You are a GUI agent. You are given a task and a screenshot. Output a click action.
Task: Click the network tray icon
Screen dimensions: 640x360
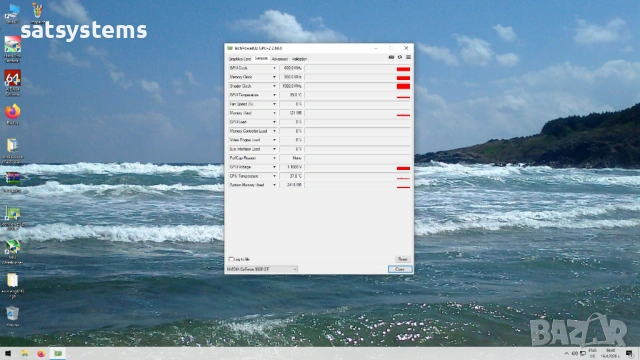point(583,353)
